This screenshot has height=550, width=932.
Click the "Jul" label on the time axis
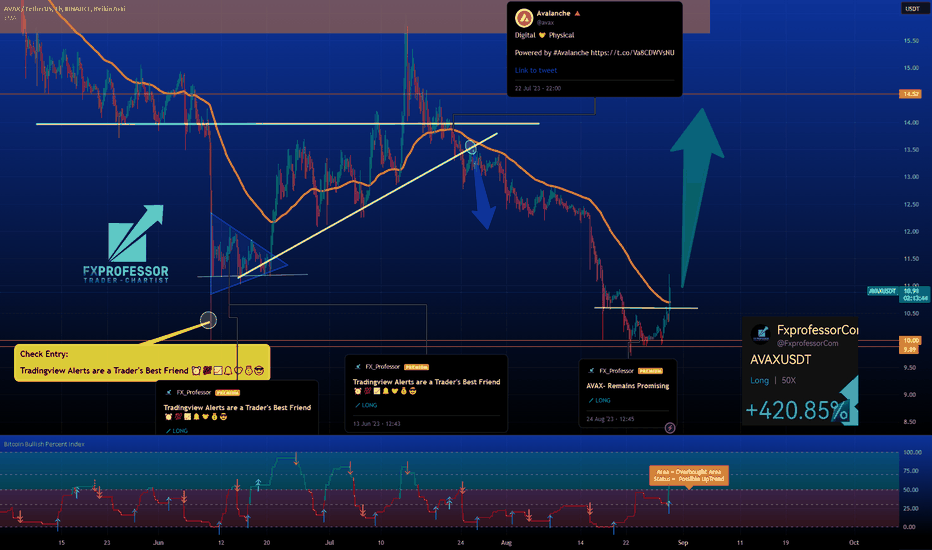[x=329, y=543]
